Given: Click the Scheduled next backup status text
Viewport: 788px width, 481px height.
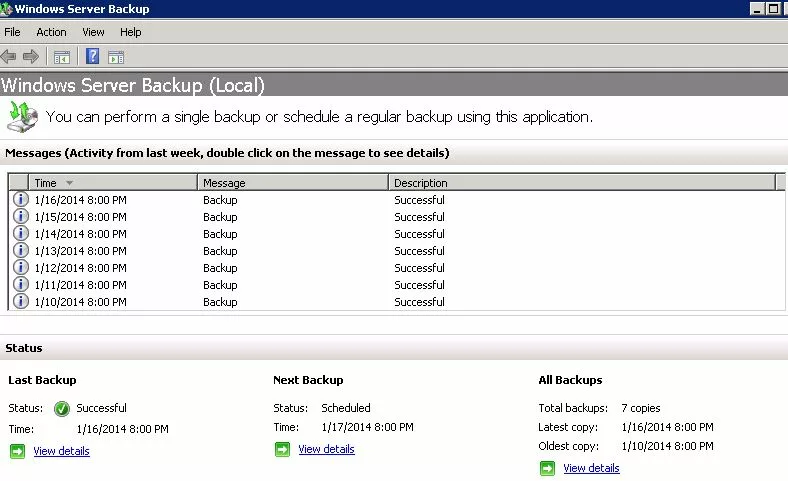Looking at the screenshot, I should pyautogui.click(x=346, y=408).
